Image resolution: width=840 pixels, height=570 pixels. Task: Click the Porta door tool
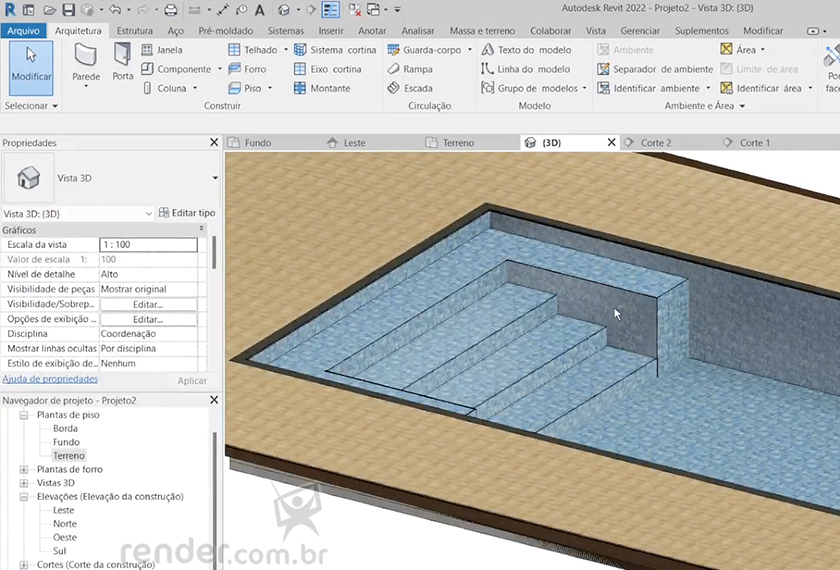[122, 62]
